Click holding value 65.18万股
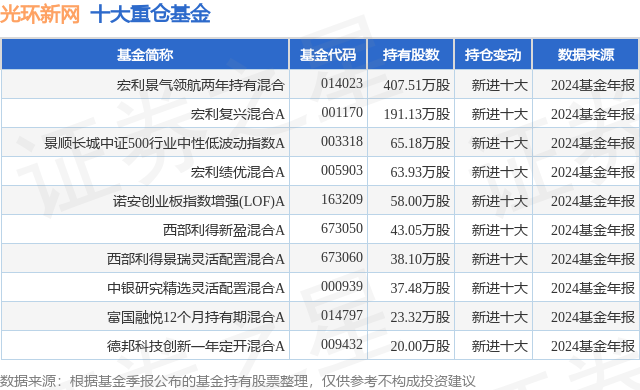Image resolution: width=640 pixels, height=390 pixels. pos(420,143)
